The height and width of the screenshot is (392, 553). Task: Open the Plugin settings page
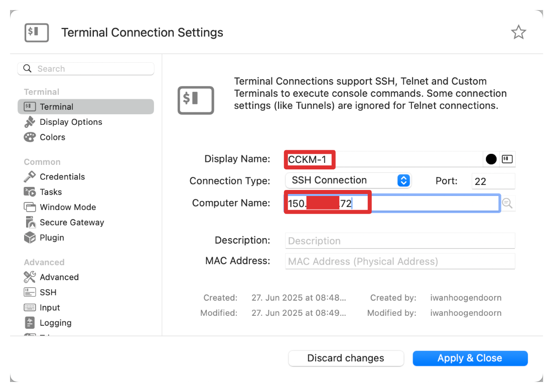click(52, 238)
